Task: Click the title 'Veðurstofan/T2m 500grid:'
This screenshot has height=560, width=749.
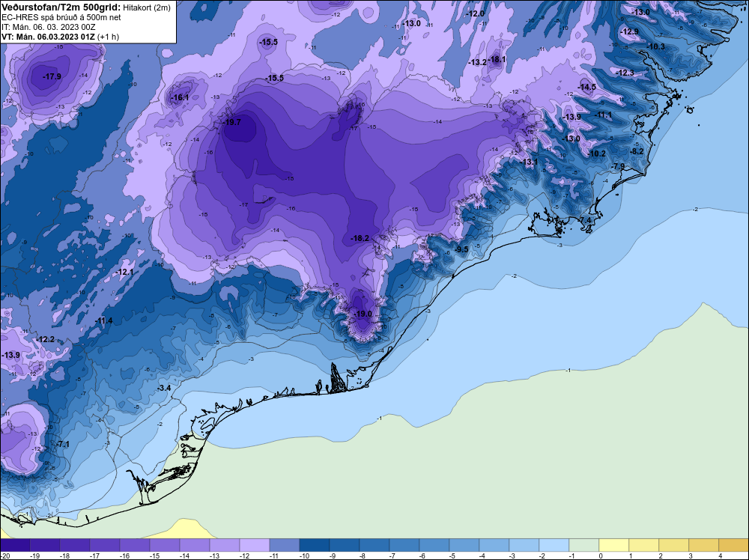Action: tap(61, 7)
